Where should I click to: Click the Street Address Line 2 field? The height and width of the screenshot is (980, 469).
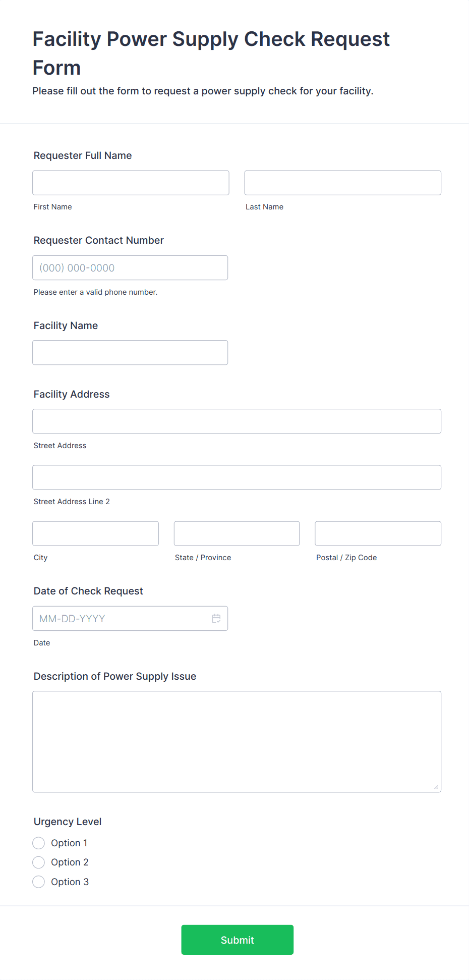pos(237,477)
